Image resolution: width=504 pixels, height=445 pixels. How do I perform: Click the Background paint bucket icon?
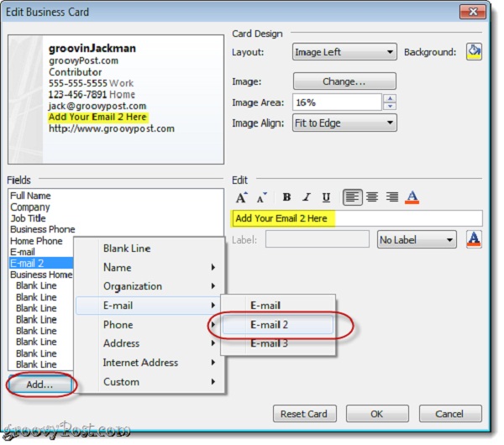[x=474, y=52]
